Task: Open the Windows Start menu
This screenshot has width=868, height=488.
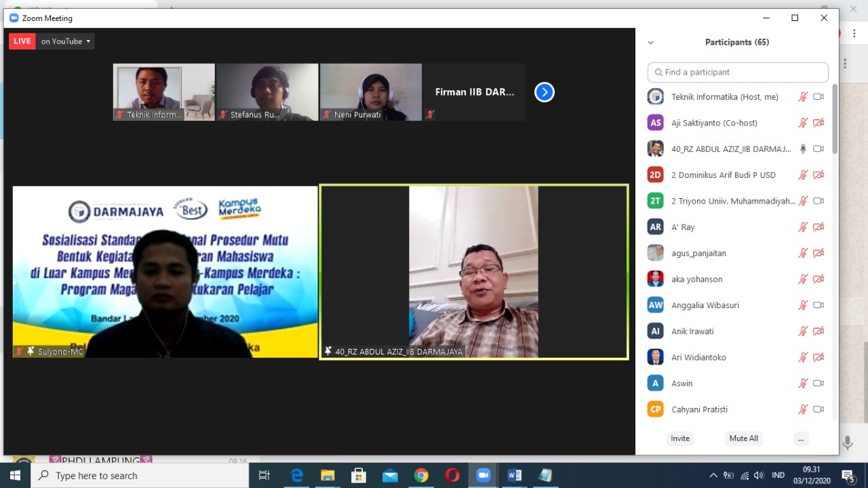Action: click(16, 475)
